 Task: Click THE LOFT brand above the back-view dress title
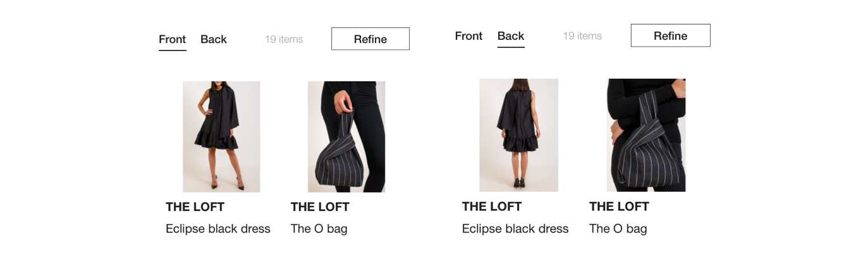click(x=492, y=206)
